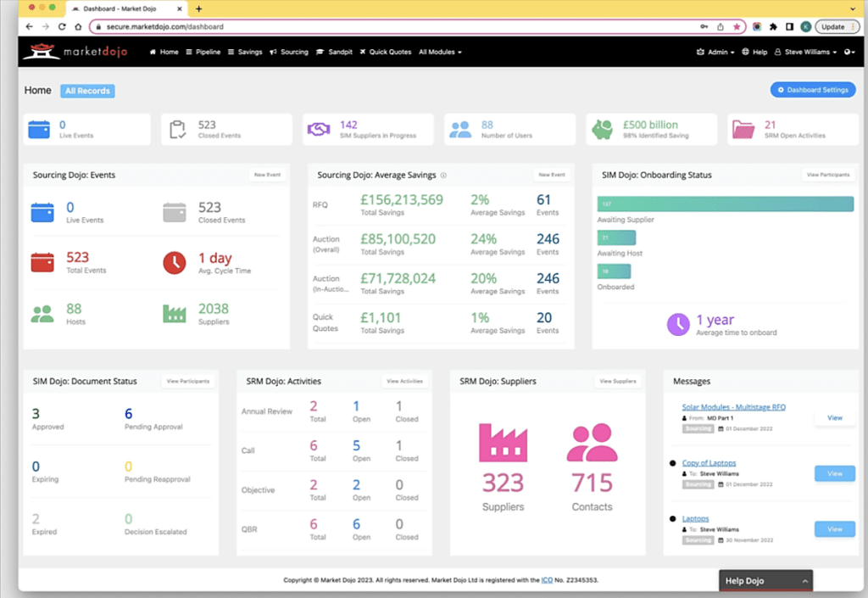The width and height of the screenshot is (868, 598).
Task: Click View next to Copy of Laptops message
Action: (834, 473)
